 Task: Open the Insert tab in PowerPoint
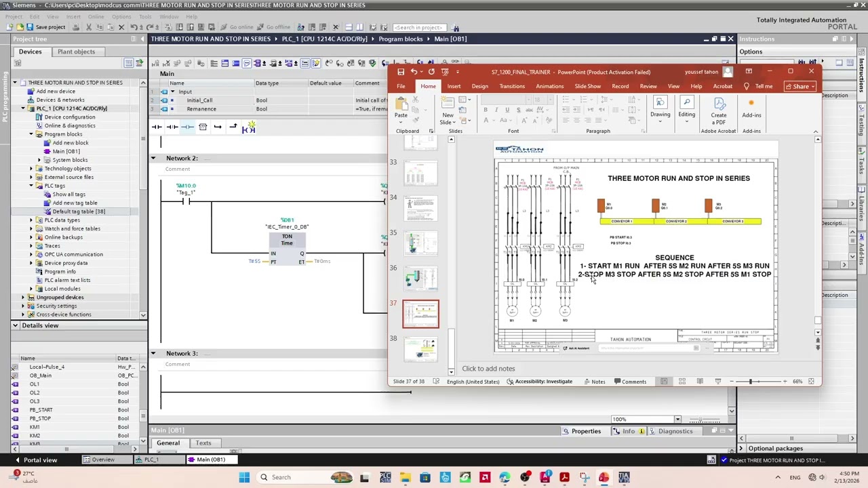click(454, 86)
